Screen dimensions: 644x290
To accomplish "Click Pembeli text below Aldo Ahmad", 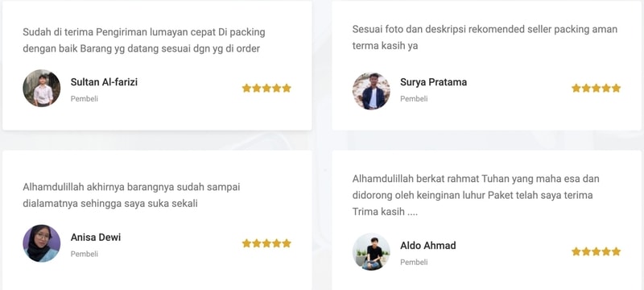I will [x=414, y=262].
